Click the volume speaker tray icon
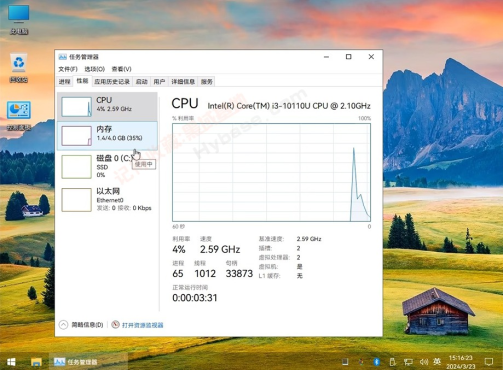This screenshot has height=370, width=503. [424, 362]
